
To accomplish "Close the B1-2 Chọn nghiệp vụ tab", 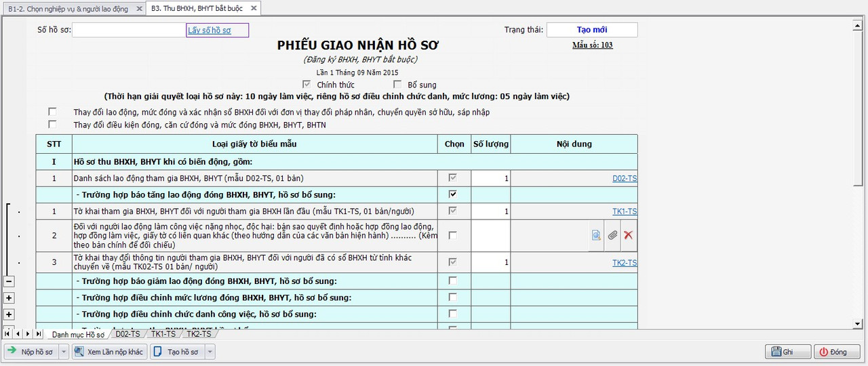I will tap(138, 9).
